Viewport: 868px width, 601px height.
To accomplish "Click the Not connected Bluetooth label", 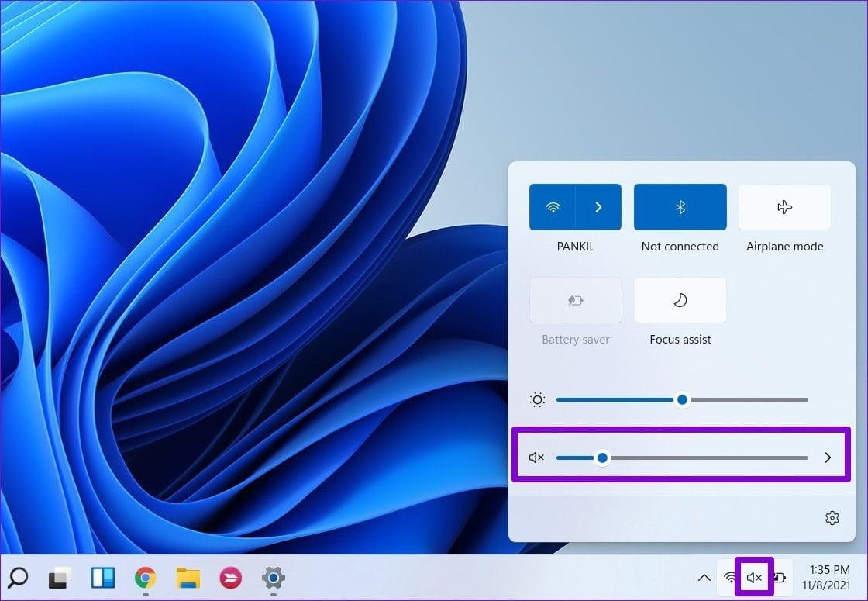I will click(680, 247).
